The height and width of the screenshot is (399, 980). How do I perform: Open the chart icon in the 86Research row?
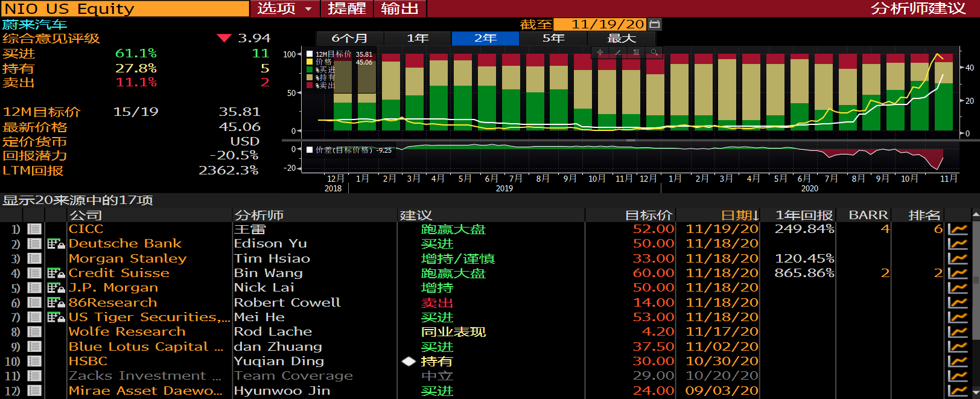958,303
